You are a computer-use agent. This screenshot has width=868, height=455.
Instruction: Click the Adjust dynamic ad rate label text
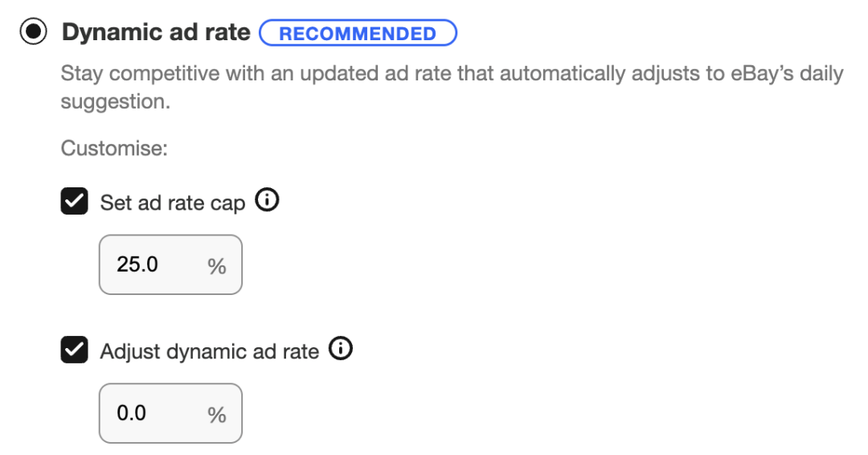click(x=209, y=351)
